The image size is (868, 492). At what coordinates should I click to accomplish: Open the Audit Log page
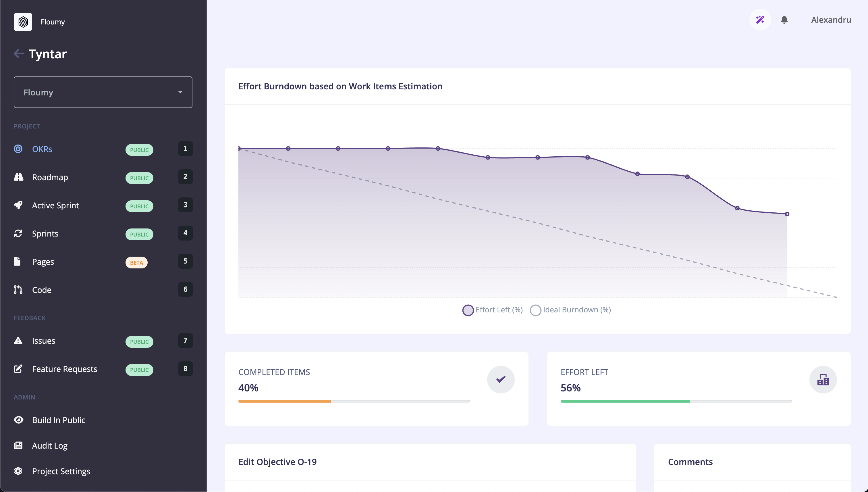point(50,445)
